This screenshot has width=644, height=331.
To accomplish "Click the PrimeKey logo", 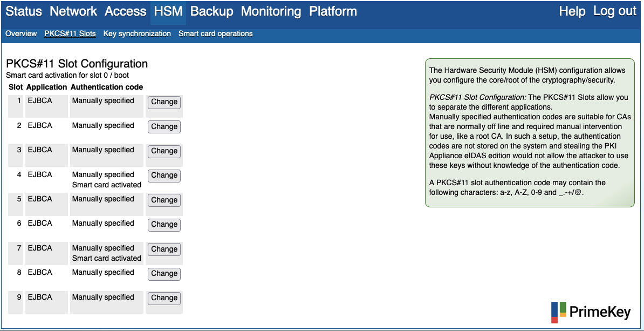I will tap(590, 312).
